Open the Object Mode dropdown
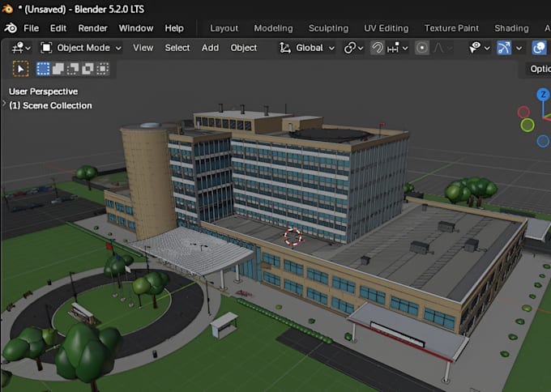This screenshot has height=392, width=551. tap(81, 48)
